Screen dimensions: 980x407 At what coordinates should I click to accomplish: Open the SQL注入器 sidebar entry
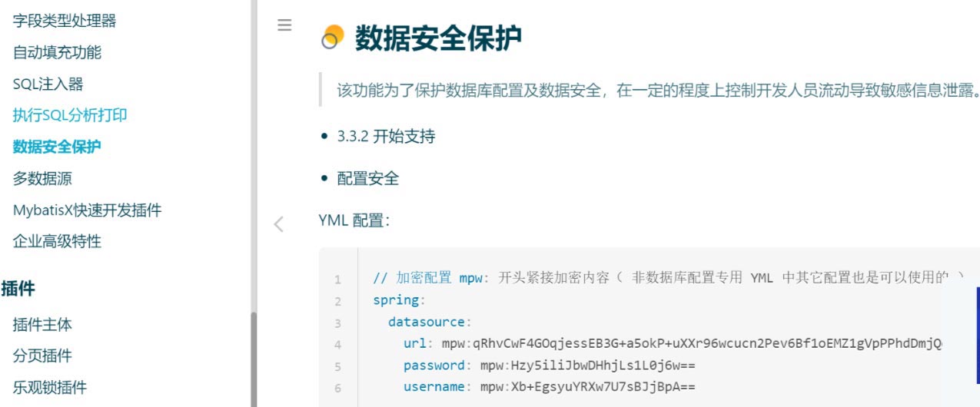pos(48,84)
